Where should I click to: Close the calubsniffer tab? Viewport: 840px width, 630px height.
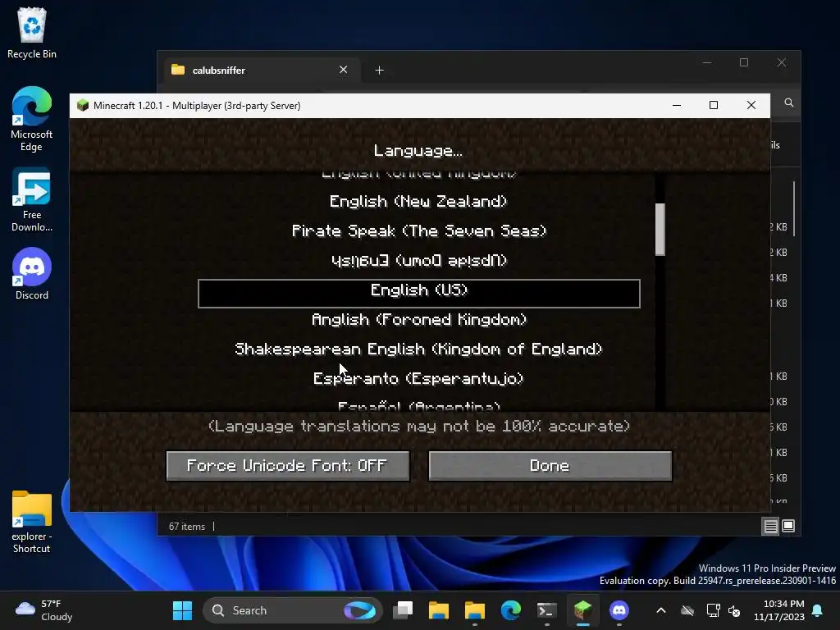click(x=344, y=71)
